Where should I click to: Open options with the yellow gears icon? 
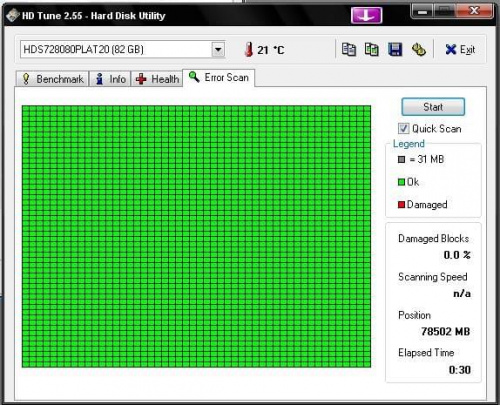(419, 50)
